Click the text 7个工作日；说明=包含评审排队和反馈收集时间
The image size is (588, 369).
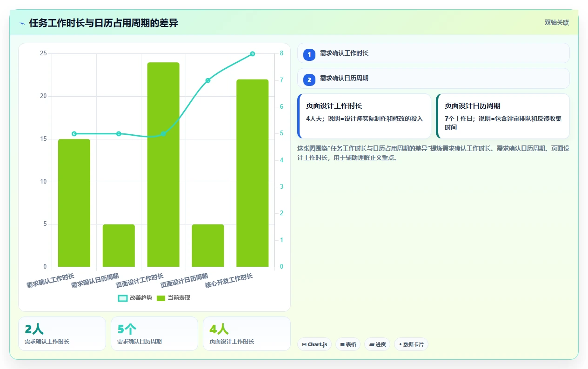pyautogui.click(x=503, y=123)
